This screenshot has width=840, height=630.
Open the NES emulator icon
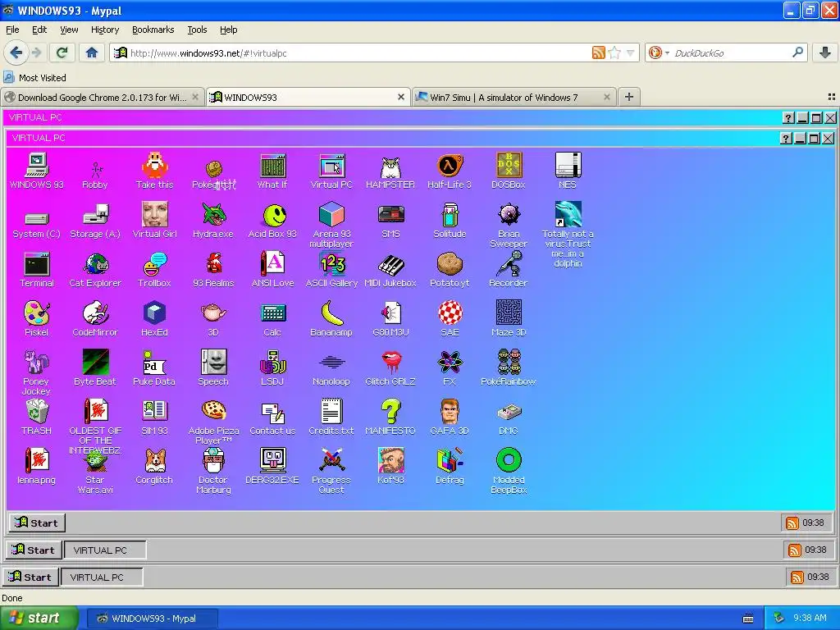[568, 171]
